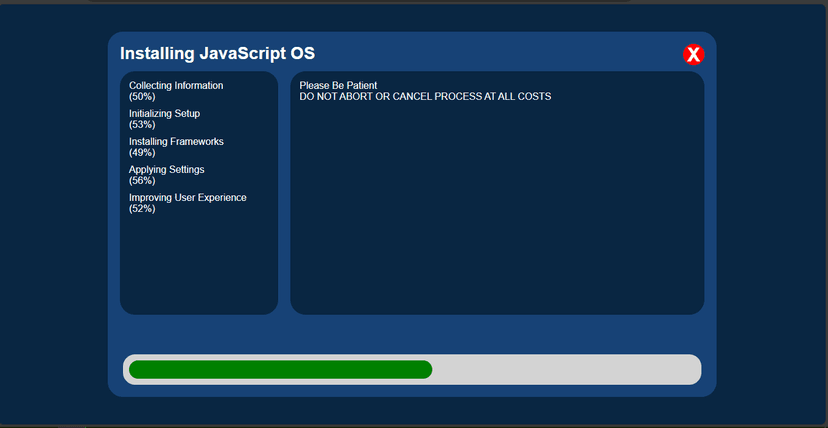Image resolution: width=828 pixels, height=428 pixels.
Task: Click empty space in the left steps panel
Action: pyautogui.click(x=198, y=265)
